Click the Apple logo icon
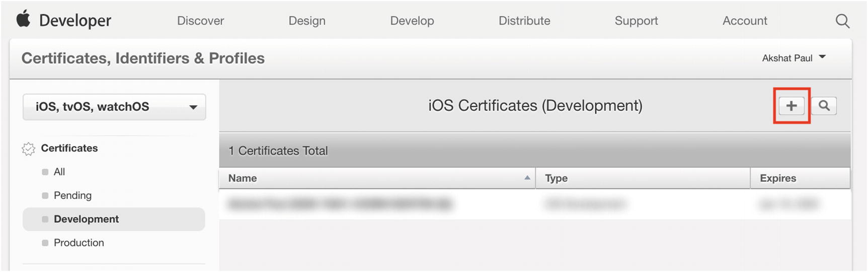The image size is (868, 272). 23,20
